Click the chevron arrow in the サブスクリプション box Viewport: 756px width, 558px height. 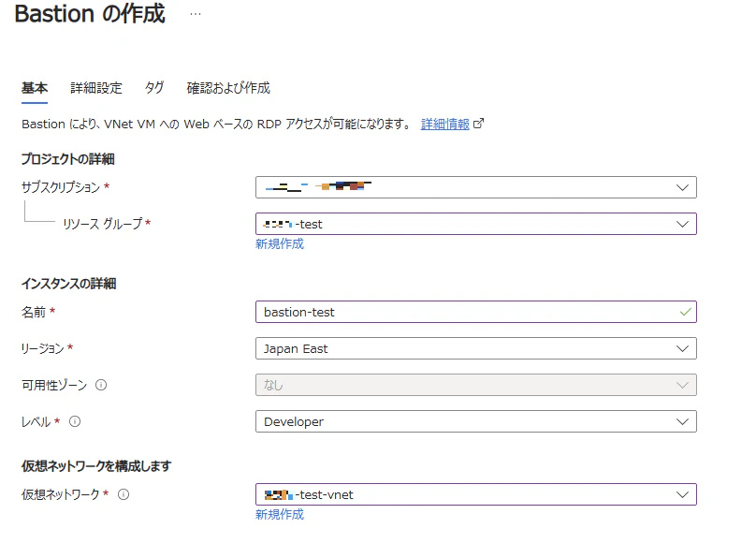coord(682,187)
